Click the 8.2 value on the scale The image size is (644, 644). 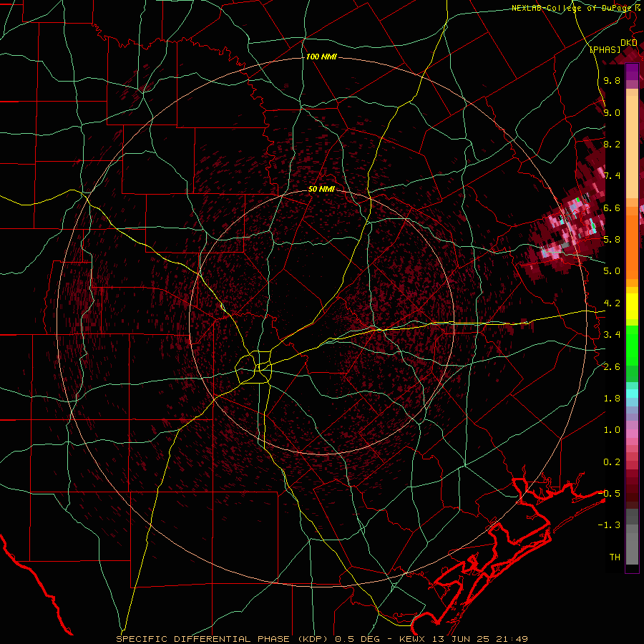click(x=612, y=144)
